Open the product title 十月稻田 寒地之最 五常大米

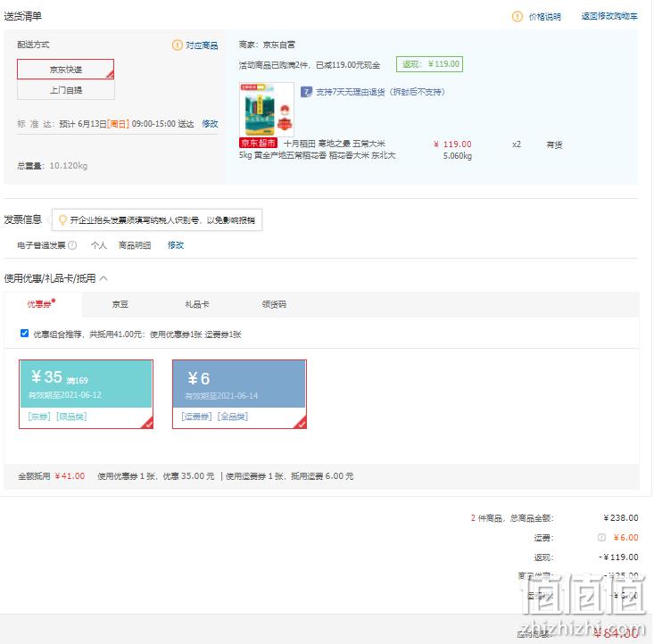click(x=334, y=144)
